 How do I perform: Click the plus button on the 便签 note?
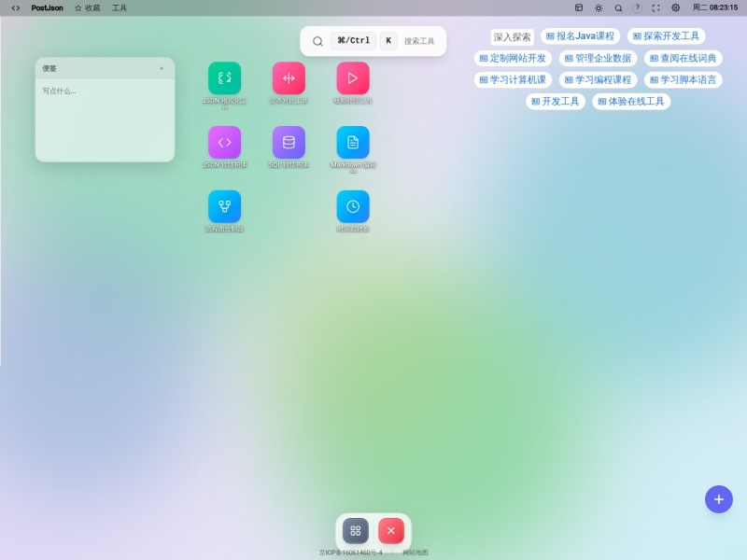[x=162, y=68]
